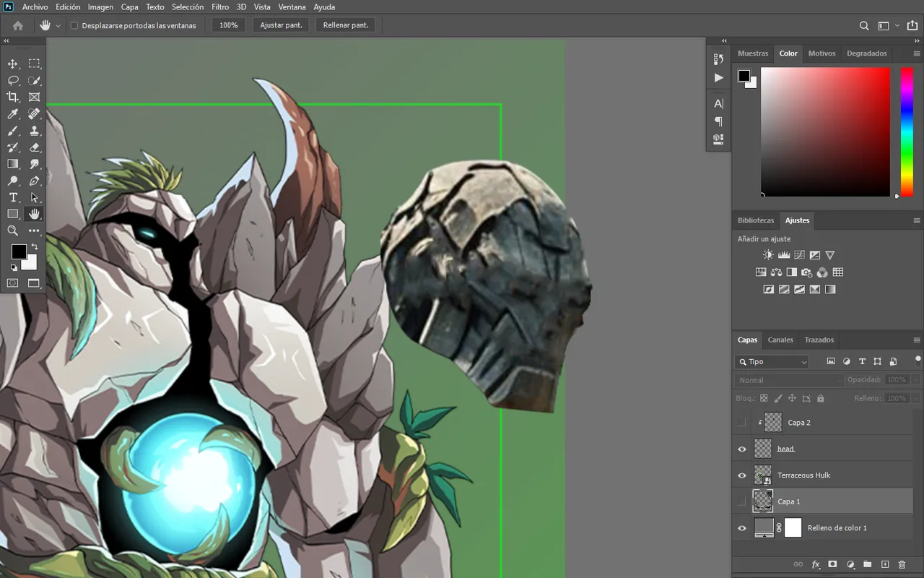Create a new layer group folder

click(868, 564)
